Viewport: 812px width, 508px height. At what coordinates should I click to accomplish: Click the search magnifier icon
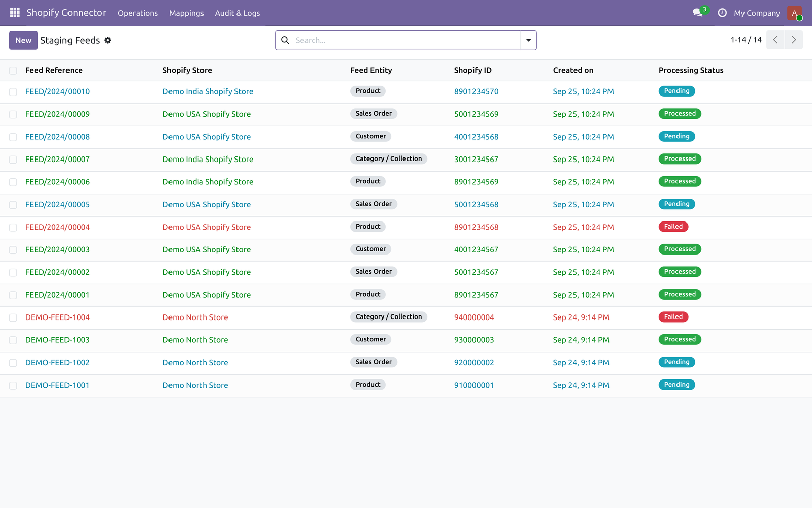click(x=285, y=40)
